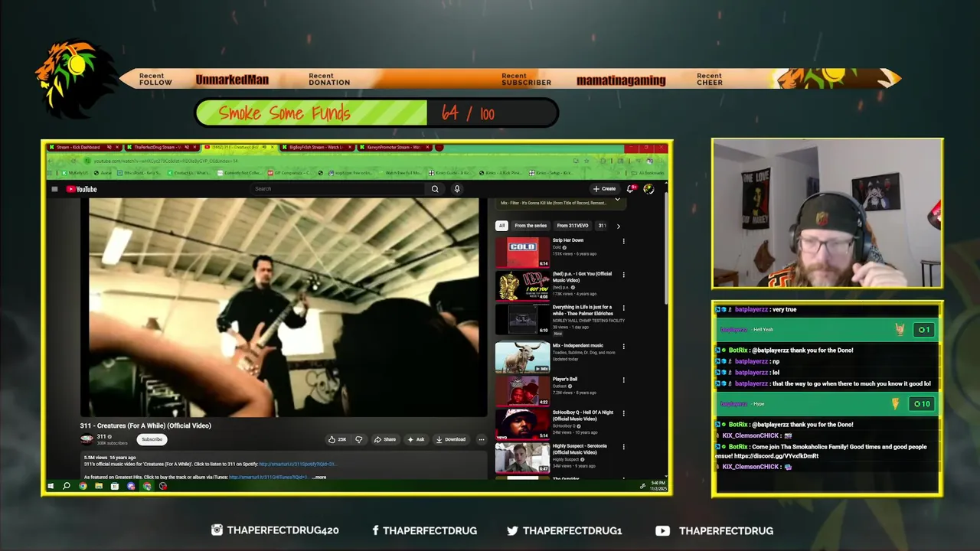This screenshot has height=551, width=980.
Task: Click the webcam feed overlay
Action: pyautogui.click(x=828, y=214)
